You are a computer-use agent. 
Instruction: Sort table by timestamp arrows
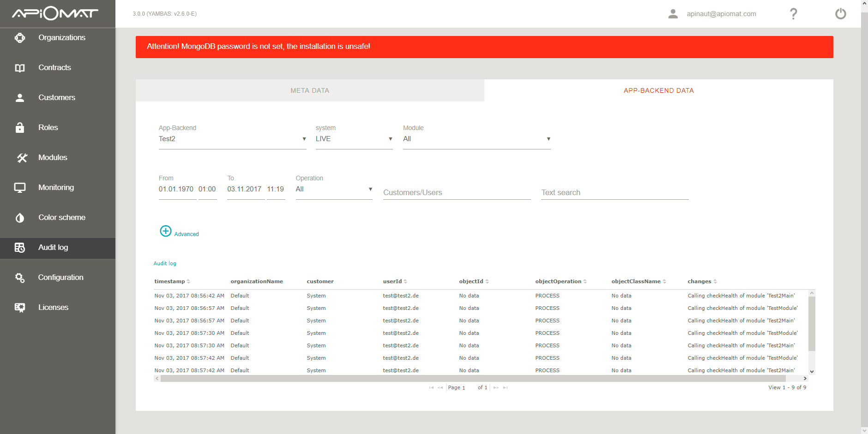point(188,282)
